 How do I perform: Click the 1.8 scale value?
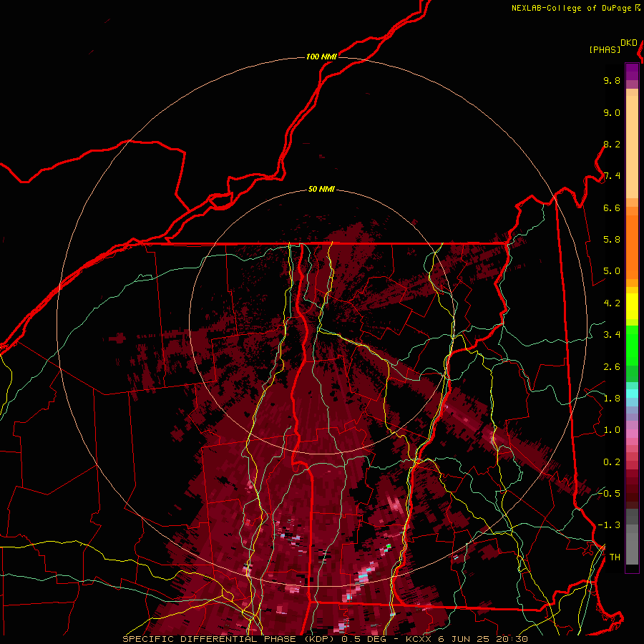click(x=612, y=399)
